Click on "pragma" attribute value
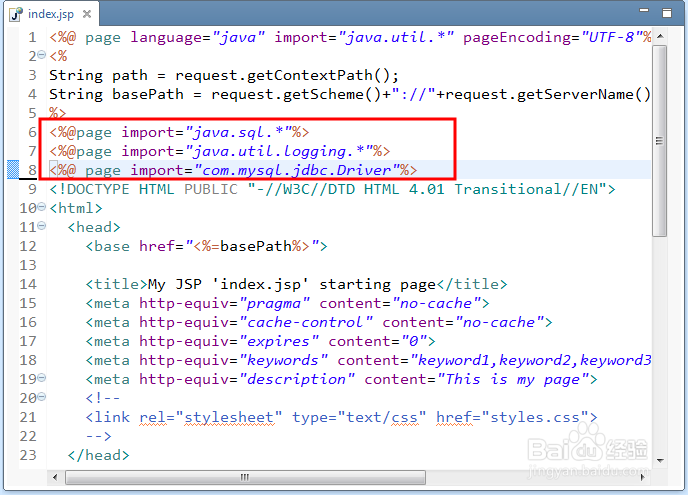The width and height of the screenshot is (688, 495). point(275,303)
